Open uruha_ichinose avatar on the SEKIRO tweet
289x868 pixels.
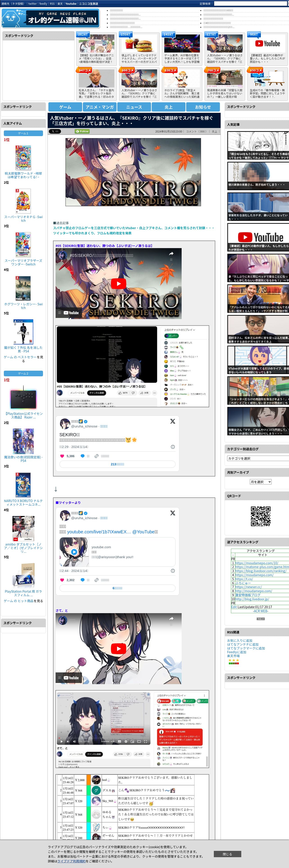pos(65,424)
